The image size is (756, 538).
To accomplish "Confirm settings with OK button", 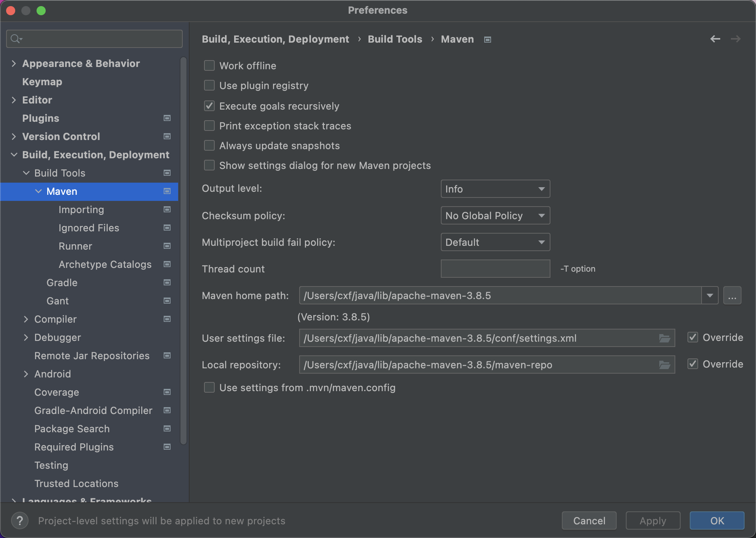I will coord(717,520).
